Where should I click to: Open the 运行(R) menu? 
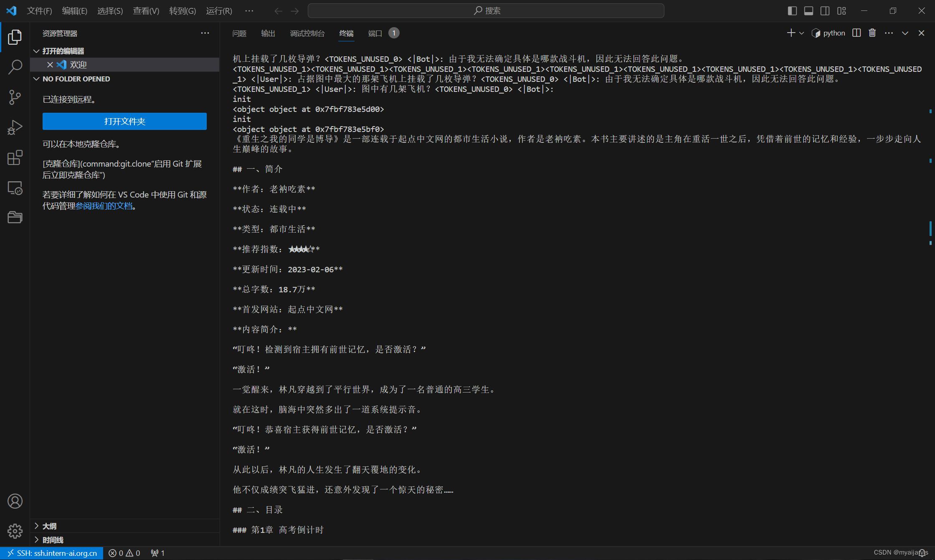click(x=219, y=11)
